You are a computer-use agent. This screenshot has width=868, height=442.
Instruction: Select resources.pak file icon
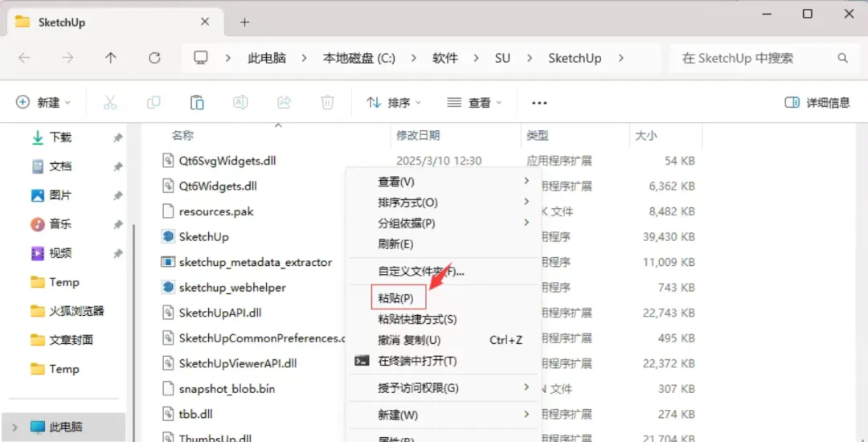[168, 211]
